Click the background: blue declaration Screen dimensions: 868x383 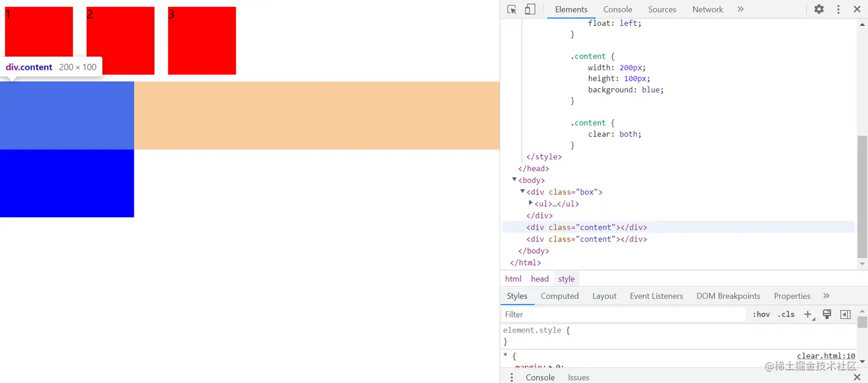point(626,89)
